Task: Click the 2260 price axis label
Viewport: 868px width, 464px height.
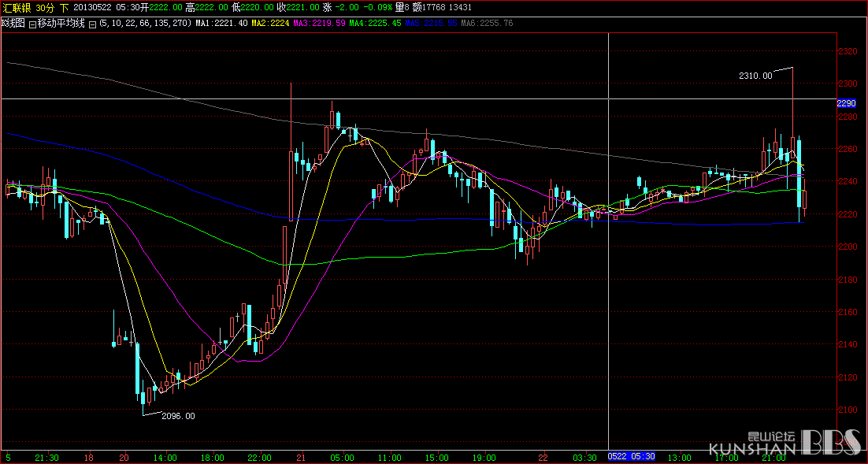Action: click(847, 150)
